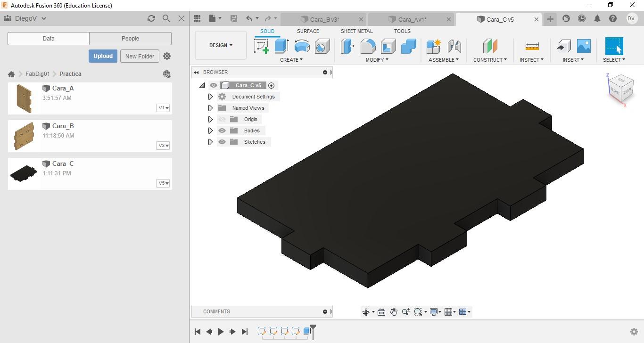Expand the Bodies node

click(211, 131)
